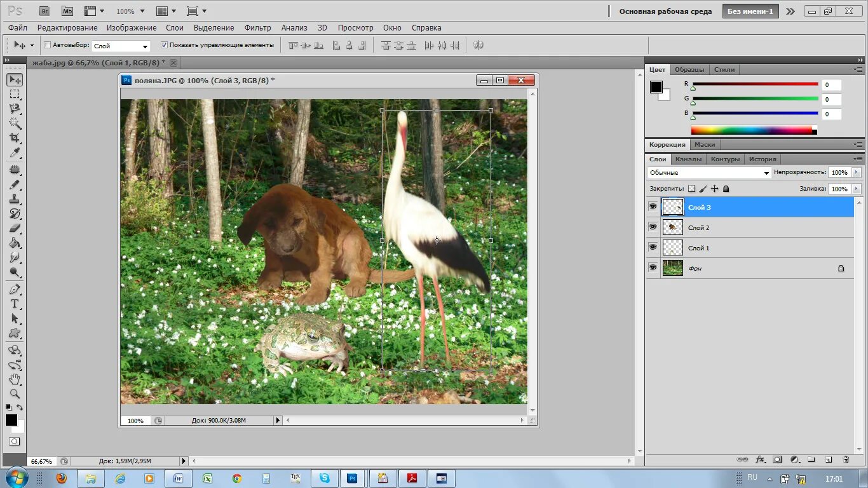This screenshot has height=488, width=868.
Task: Add a layer mask to Слой 3
Action: (778, 459)
